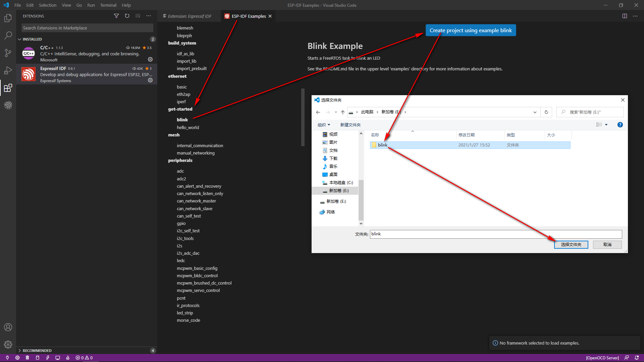
Task: Open the ESP-IDF monitor icon in status bar
Action: (58, 358)
